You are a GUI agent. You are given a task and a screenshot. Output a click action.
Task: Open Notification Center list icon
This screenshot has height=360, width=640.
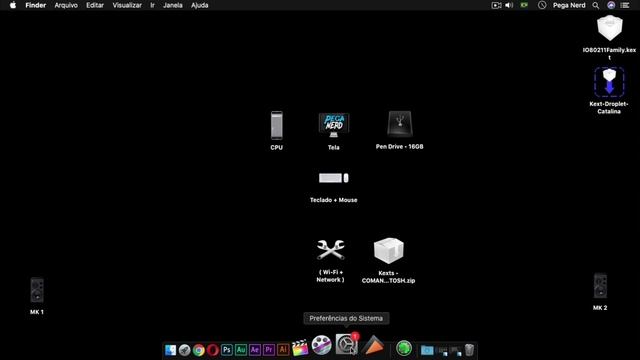pyautogui.click(x=625, y=5)
